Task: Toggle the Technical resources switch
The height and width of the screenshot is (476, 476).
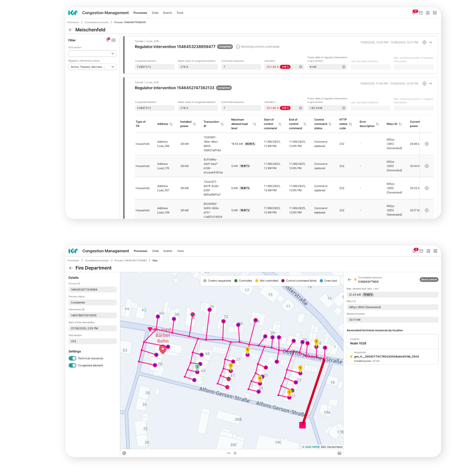Action: tap(72, 358)
